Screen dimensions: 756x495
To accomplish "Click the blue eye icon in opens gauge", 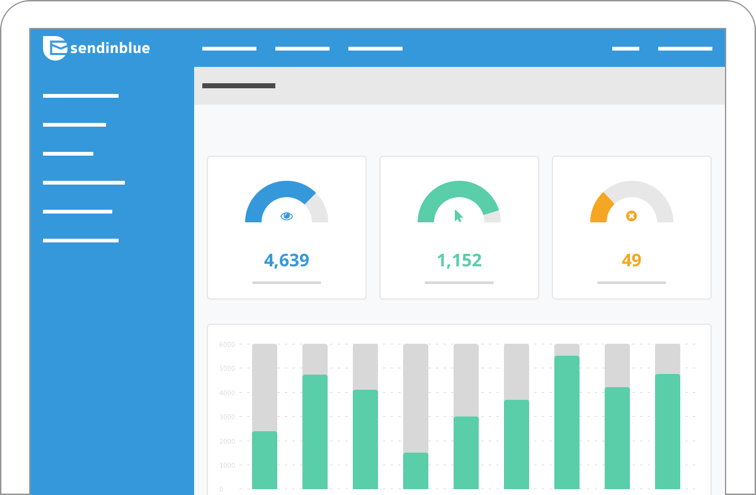I will 286,216.
